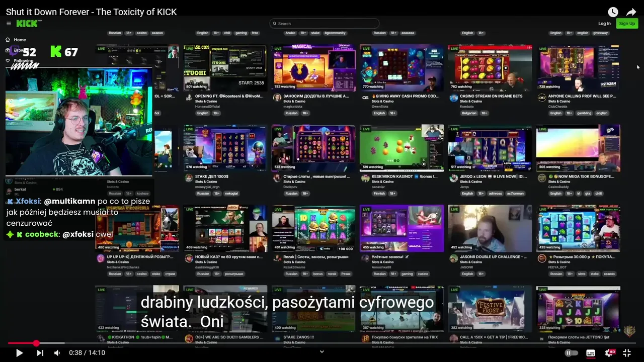Open stream title ANYONE CALLING PROF WILL SEE
This screenshot has height=362, width=644.
582,96
